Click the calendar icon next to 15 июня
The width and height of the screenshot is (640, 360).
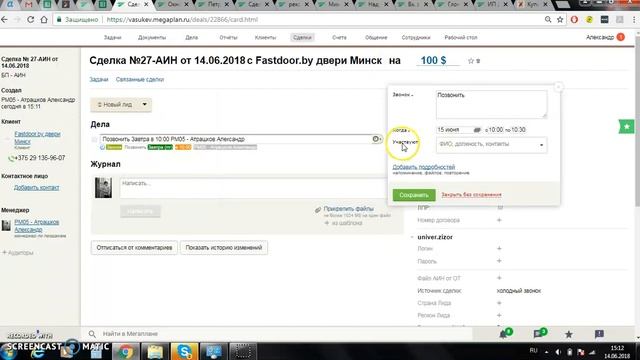click(477, 130)
